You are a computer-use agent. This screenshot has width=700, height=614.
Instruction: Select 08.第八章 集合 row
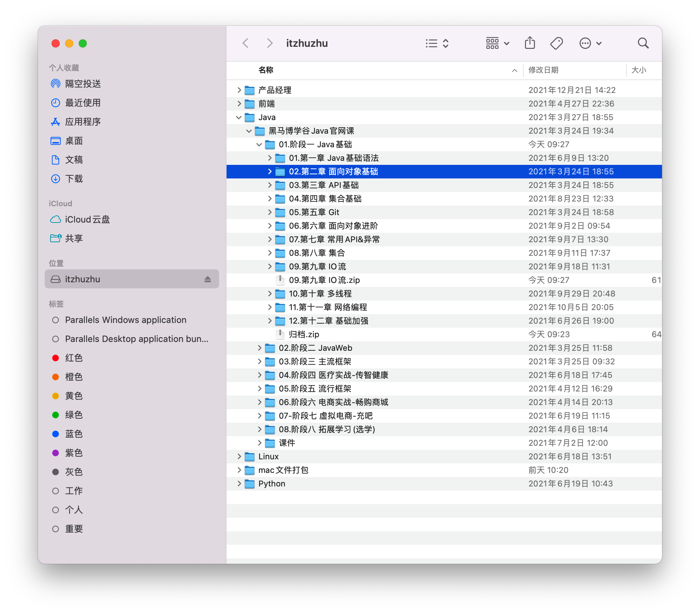coord(444,253)
